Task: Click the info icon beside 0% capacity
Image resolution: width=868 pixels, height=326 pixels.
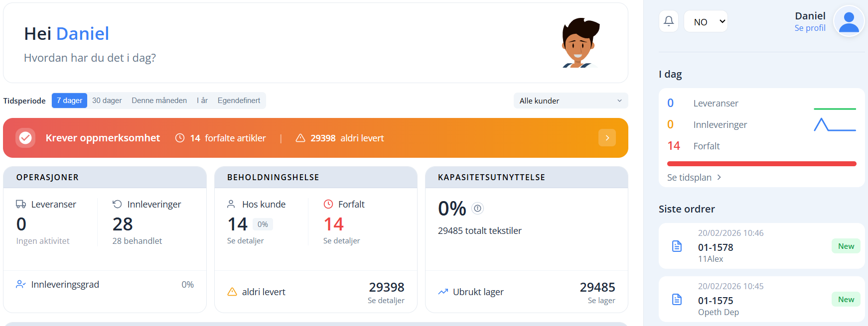Action: tap(477, 209)
